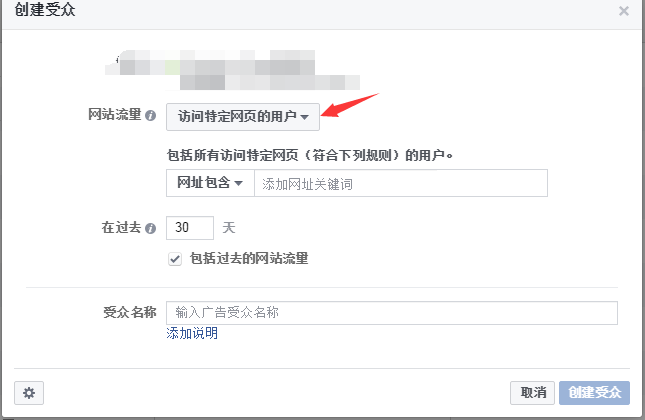The height and width of the screenshot is (420, 645).
Task: Click the 在过去 field label
Action: coord(121,227)
